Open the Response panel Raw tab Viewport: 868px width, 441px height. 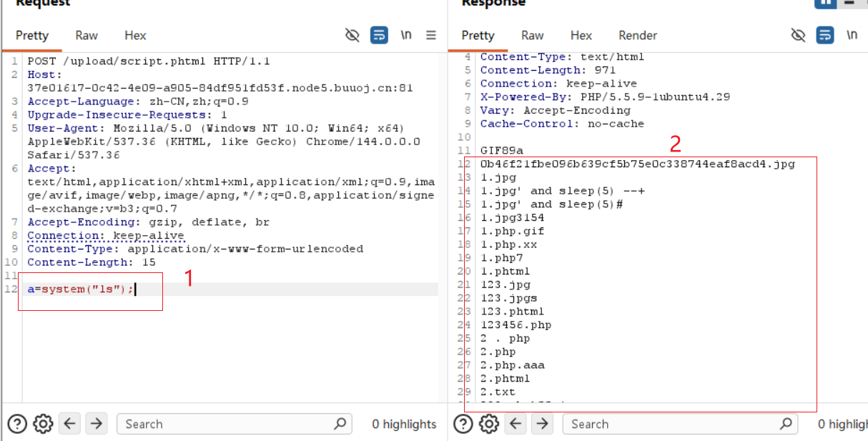[533, 35]
